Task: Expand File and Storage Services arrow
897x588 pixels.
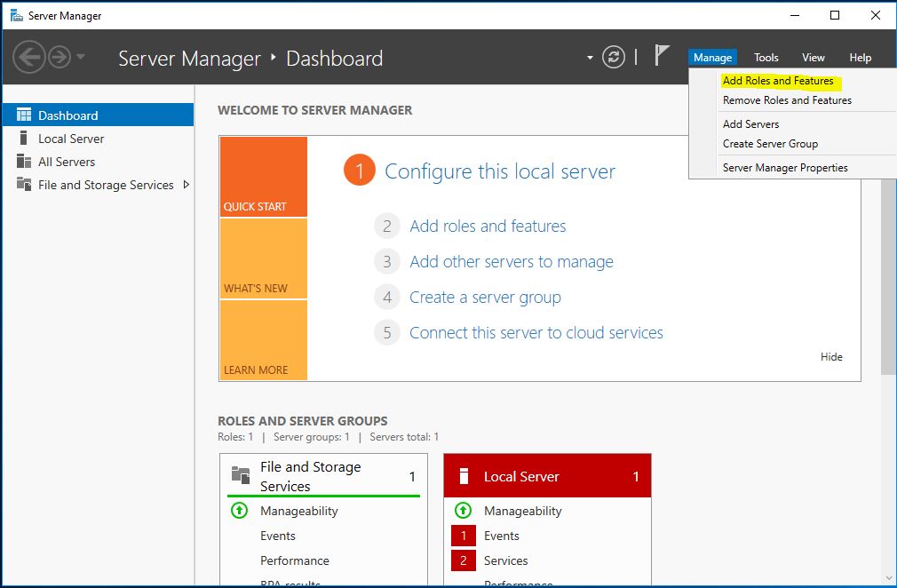Action: coord(186,185)
